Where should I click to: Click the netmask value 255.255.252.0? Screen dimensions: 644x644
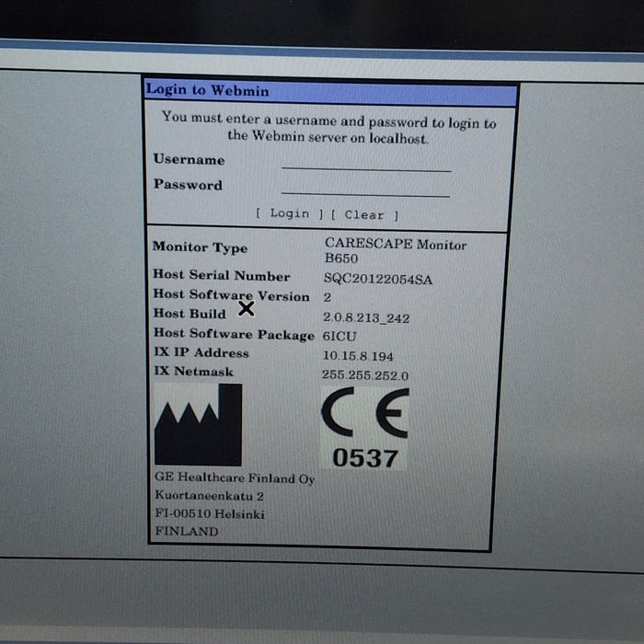pyautogui.click(x=365, y=375)
